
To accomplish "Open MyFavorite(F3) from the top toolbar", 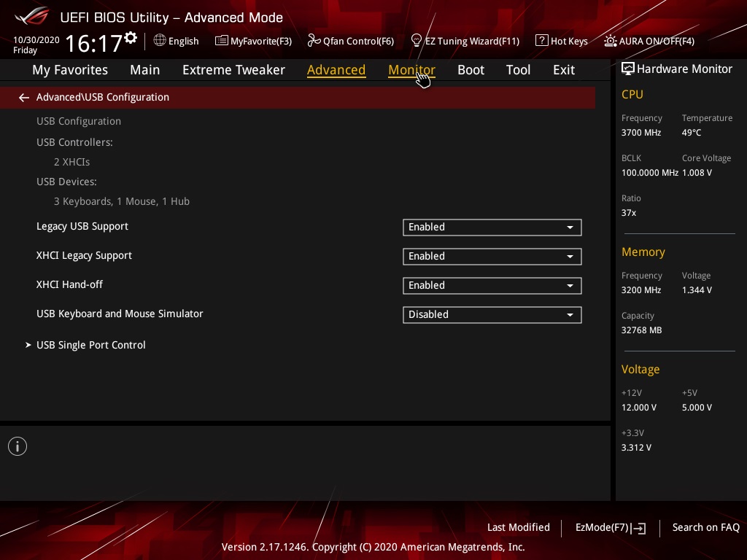I will [221, 41].
